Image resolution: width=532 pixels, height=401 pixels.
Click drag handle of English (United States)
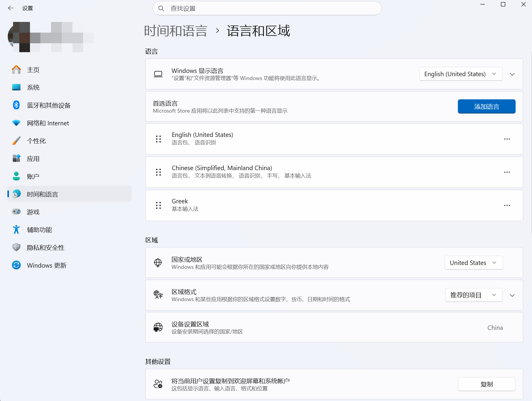(158, 139)
